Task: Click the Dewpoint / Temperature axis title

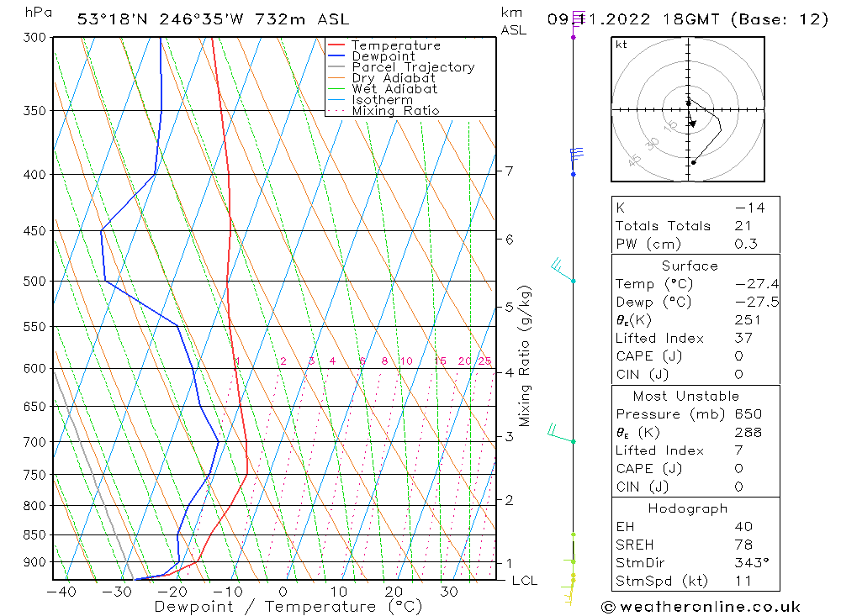Action: point(288,607)
